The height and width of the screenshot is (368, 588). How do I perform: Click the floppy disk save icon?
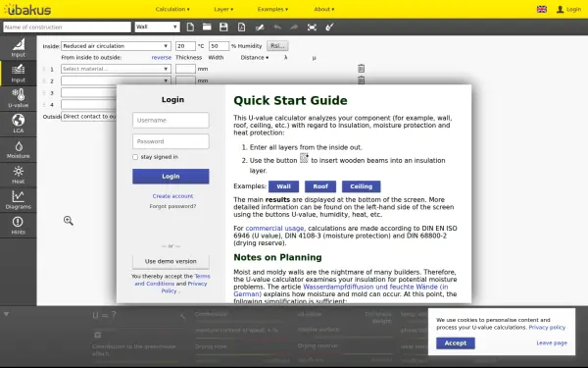point(223,27)
